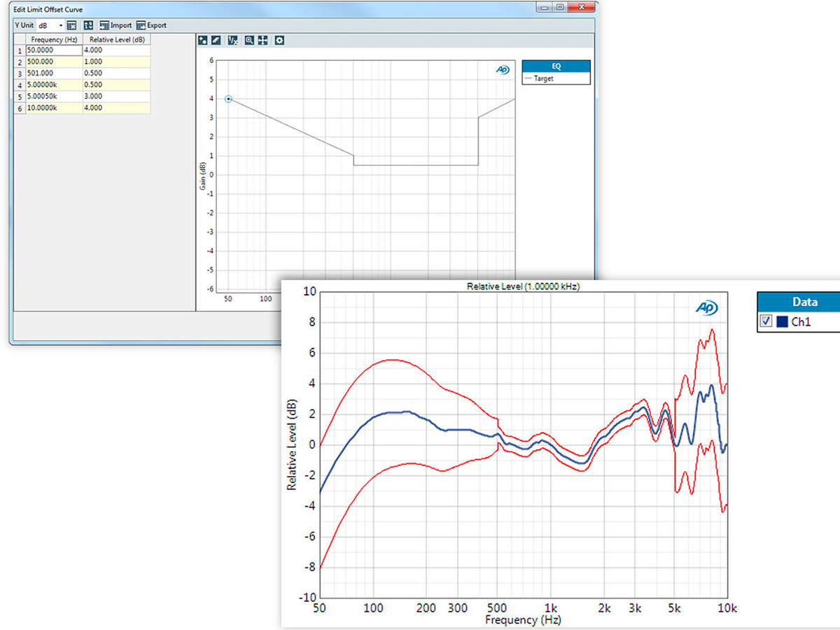The height and width of the screenshot is (630, 840).
Task: Click the circled point at 4 dB
Action: (228, 99)
